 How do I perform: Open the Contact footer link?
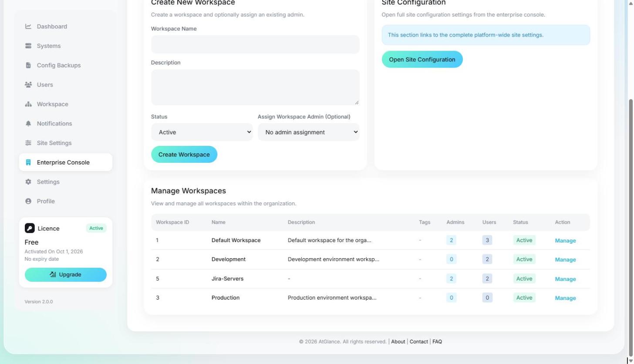pyautogui.click(x=418, y=342)
